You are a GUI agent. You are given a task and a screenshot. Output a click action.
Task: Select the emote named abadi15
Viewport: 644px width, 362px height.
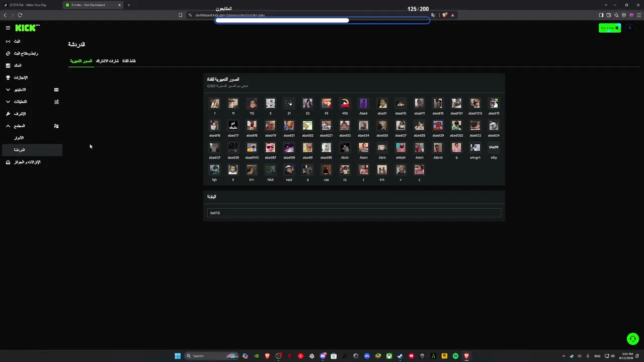point(494,104)
